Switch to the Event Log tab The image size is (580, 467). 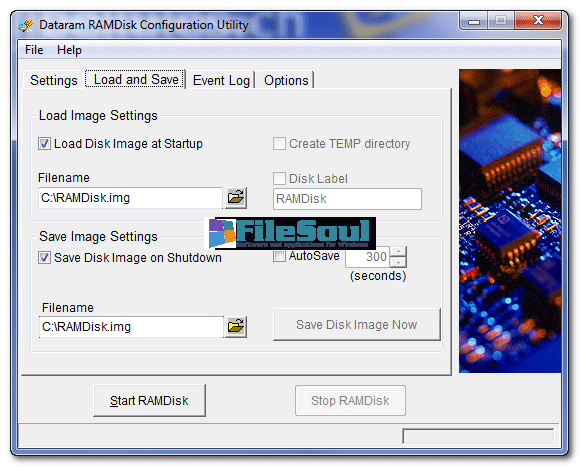[221, 80]
